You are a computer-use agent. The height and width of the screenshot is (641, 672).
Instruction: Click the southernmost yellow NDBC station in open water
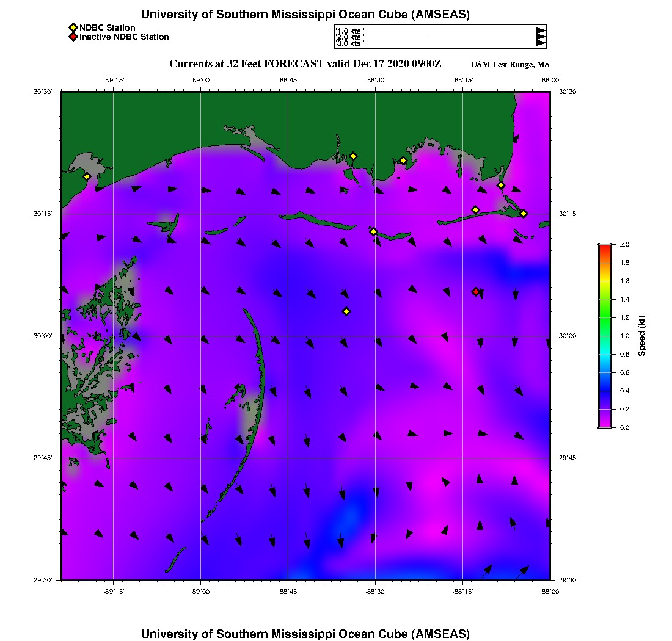click(346, 311)
